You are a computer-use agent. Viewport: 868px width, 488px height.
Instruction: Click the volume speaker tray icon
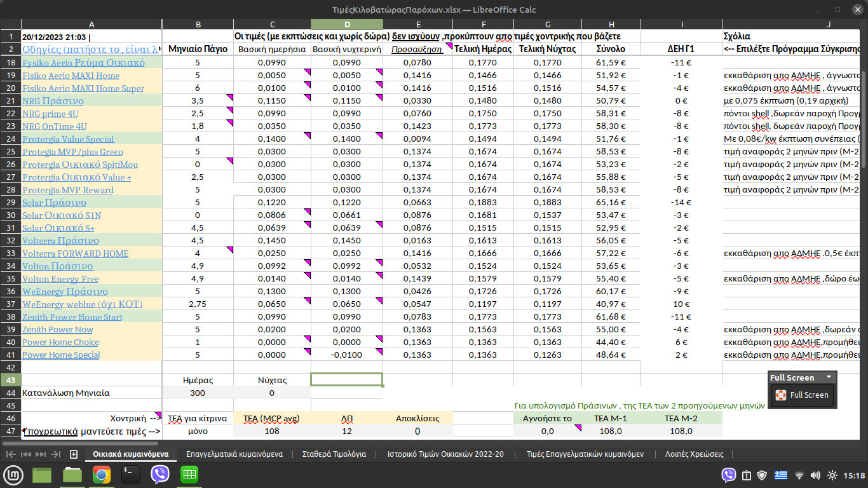[x=815, y=475]
